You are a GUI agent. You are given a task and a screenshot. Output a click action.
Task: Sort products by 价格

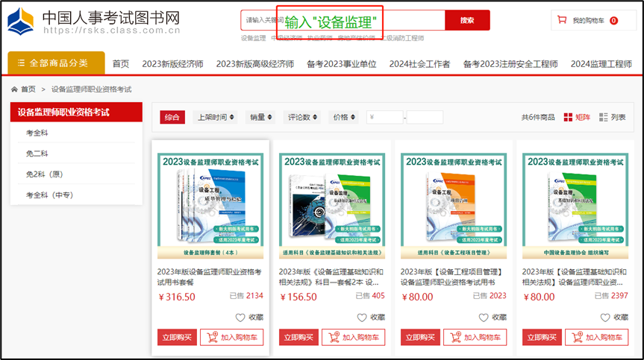[x=345, y=117]
